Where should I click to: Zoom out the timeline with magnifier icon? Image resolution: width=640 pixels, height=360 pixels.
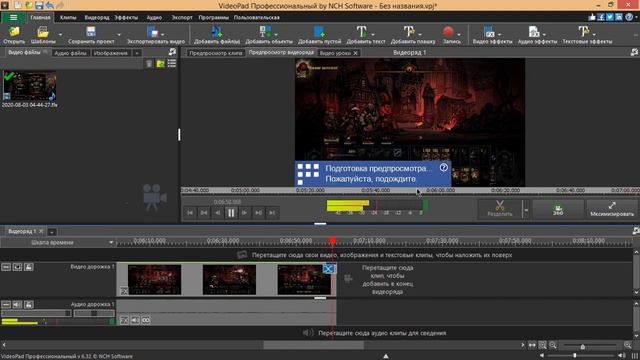553,345
